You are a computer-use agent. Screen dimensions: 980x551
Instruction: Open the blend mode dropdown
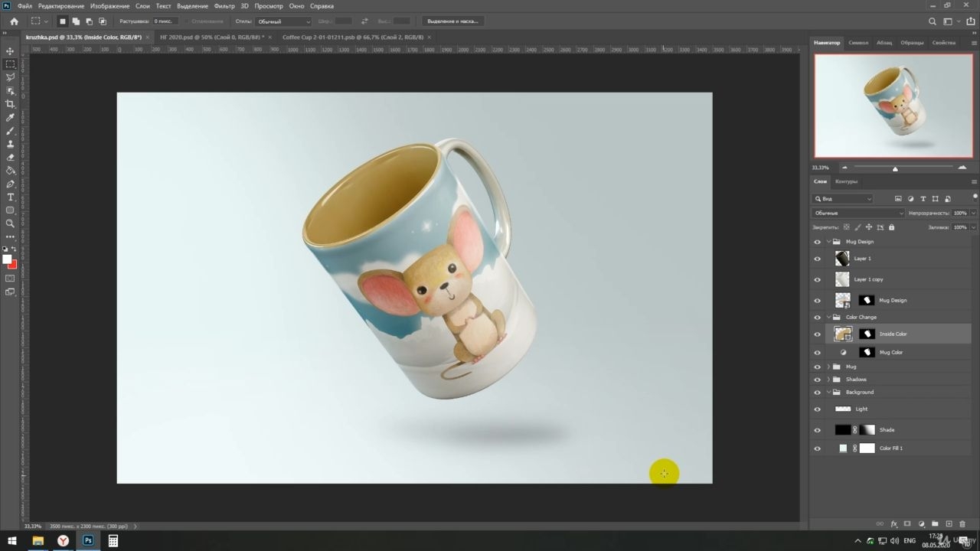[858, 213]
